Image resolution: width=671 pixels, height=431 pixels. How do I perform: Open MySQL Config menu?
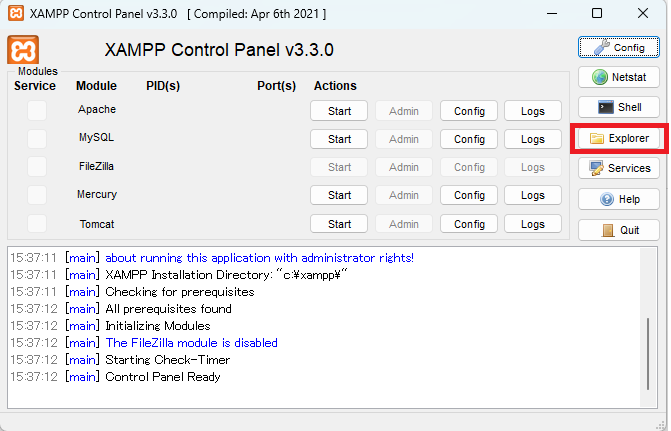click(469, 139)
